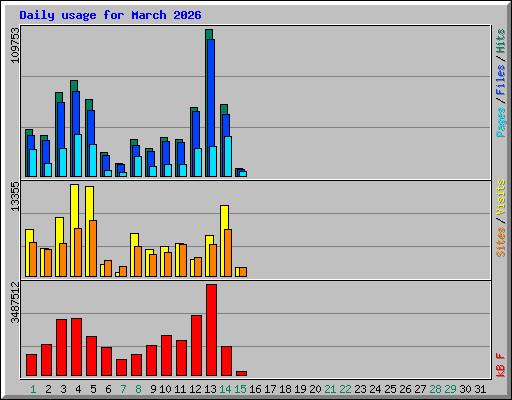Click day 13 on the x-axis
Viewport: 512px width, 400px height.
coord(210,389)
